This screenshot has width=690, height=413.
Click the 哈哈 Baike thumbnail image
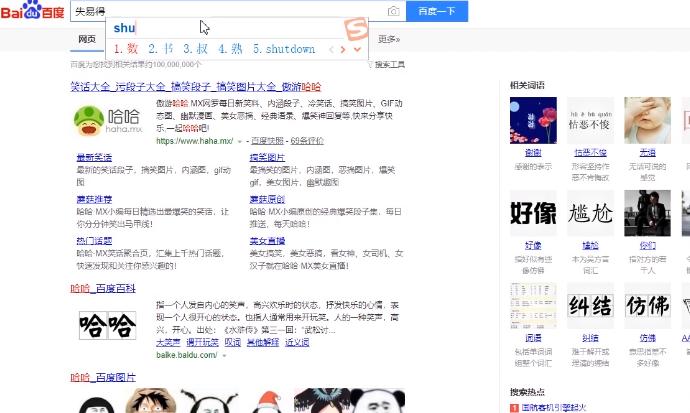(108, 325)
